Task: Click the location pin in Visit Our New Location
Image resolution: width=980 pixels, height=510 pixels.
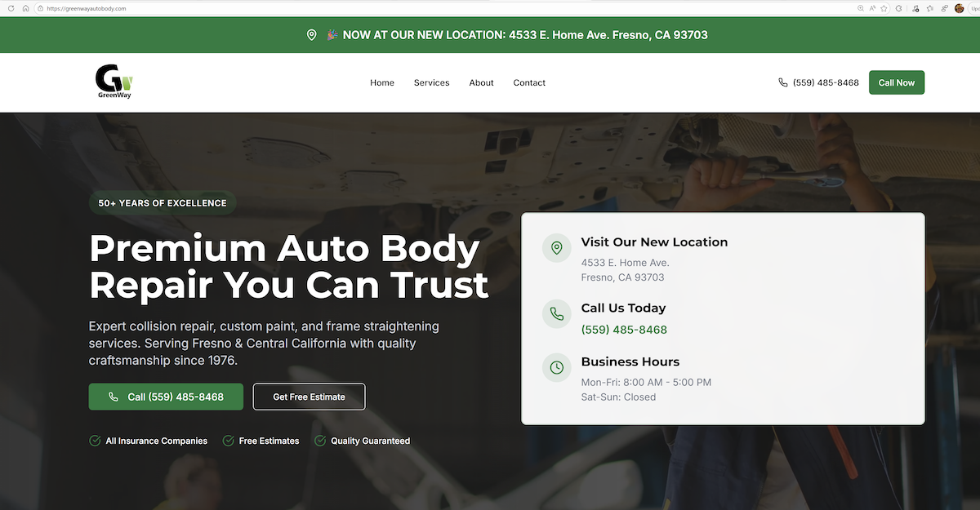Action: pyautogui.click(x=556, y=247)
